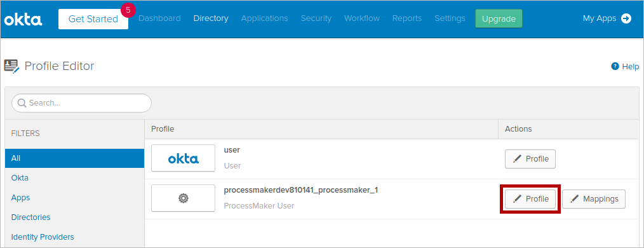The width and height of the screenshot is (644, 248).
Task: Click the Profile Editor page icon
Action: tap(12, 66)
